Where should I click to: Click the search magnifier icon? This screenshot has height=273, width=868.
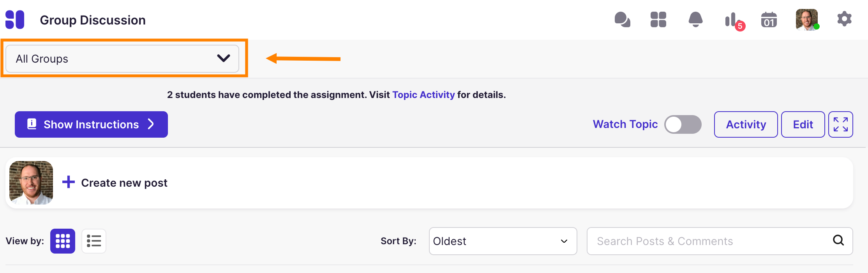(838, 240)
